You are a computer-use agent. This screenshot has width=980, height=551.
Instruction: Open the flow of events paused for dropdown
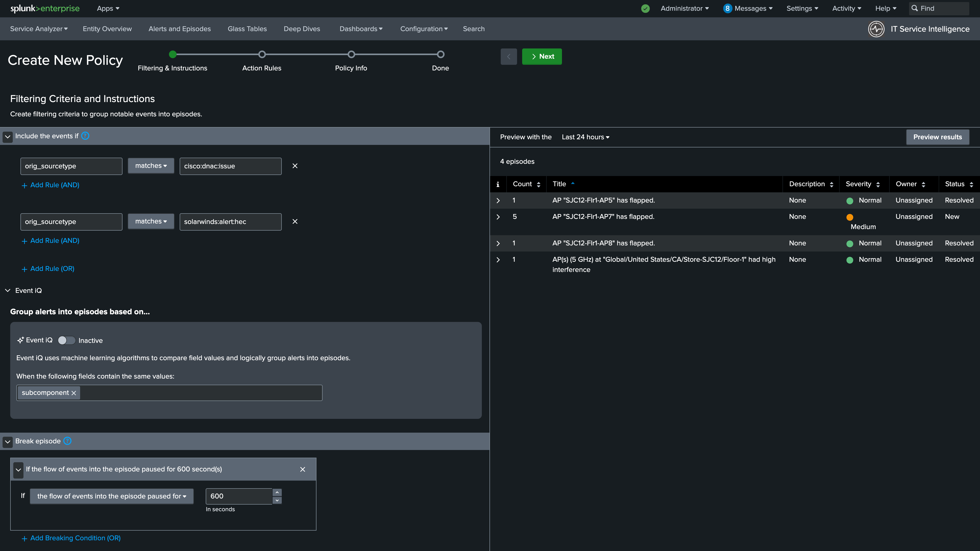(x=112, y=496)
